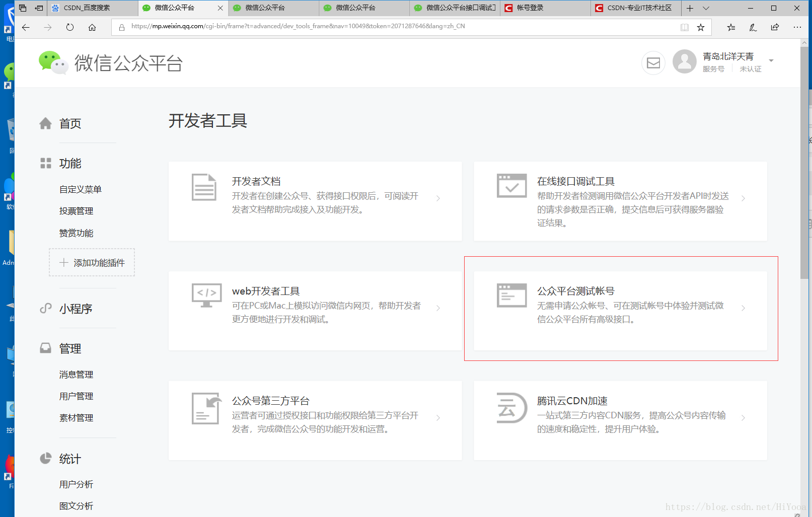
Task: Click the 未认证 status text
Action: pyautogui.click(x=751, y=69)
